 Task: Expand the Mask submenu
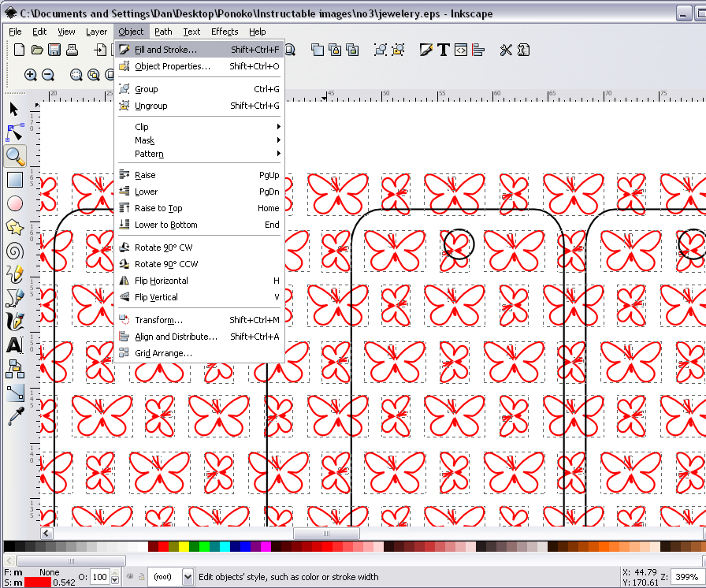(201, 140)
